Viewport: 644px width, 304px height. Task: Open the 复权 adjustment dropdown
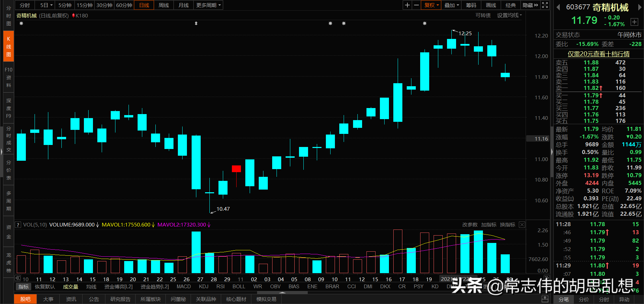[x=431, y=5]
